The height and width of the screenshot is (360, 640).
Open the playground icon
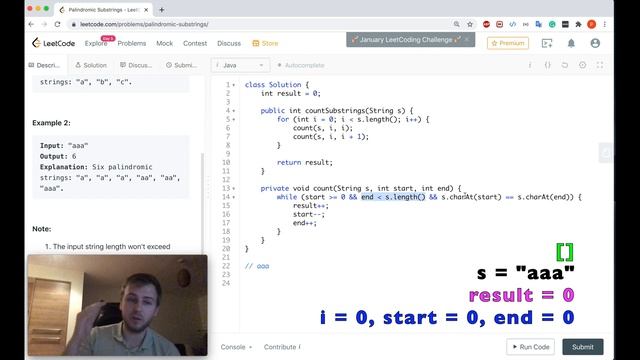click(547, 43)
